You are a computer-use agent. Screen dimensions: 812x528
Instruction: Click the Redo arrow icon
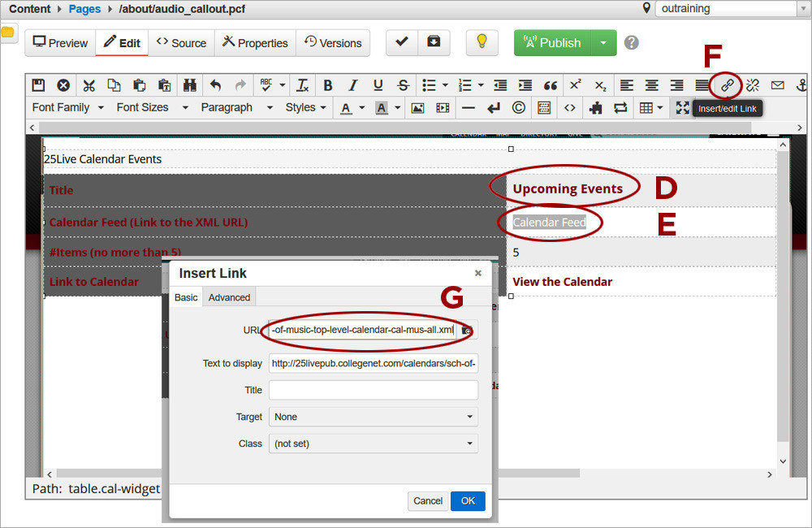click(x=240, y=85)
